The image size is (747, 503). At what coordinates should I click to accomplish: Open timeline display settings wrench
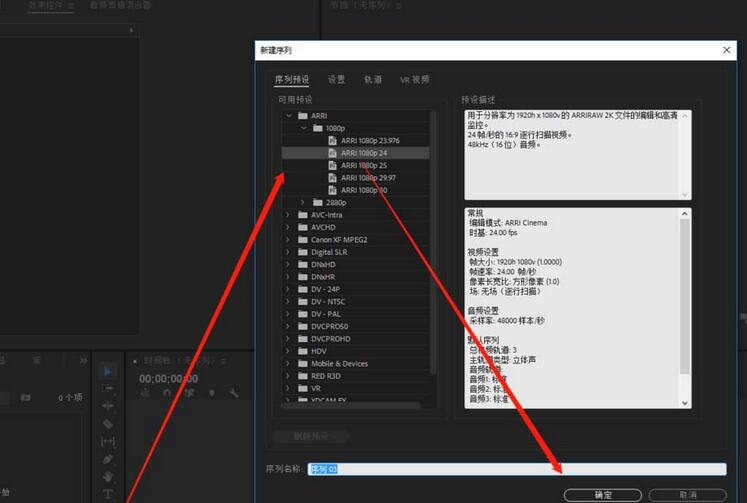point(233,393)
